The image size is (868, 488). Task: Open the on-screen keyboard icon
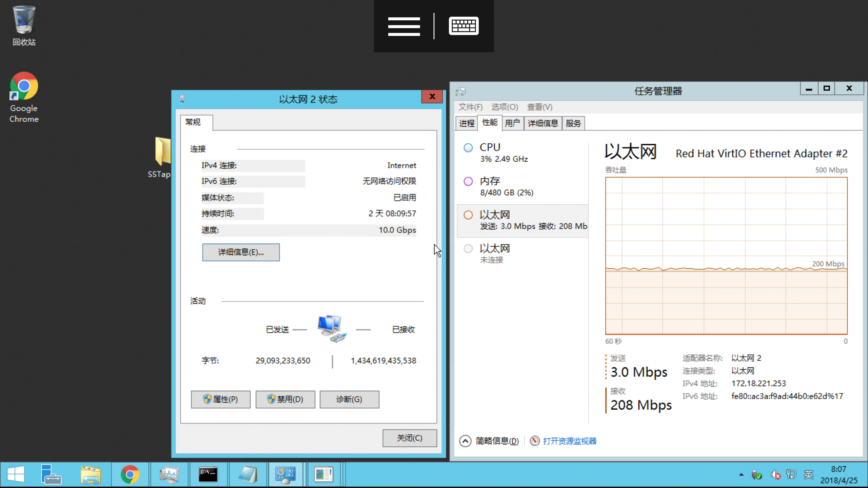tap(463, 26)
